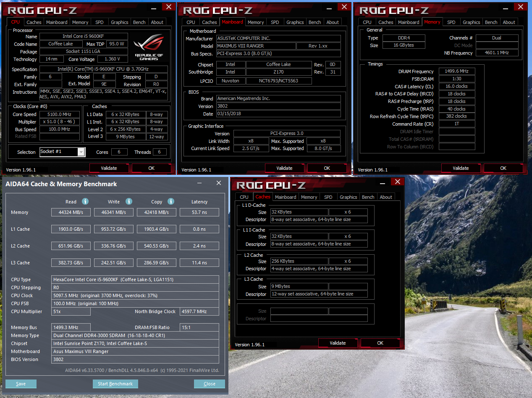Click the L1 Cache Read 1903.0 GB/s value

click(x=71, y=229)
